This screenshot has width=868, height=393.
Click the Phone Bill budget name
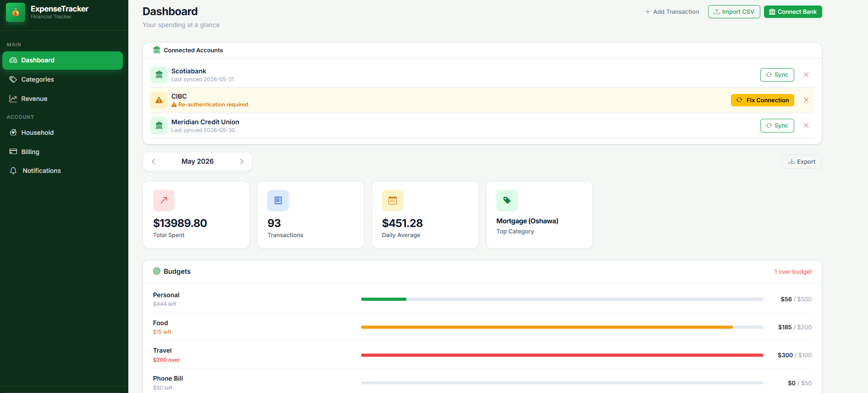[168, 378]
